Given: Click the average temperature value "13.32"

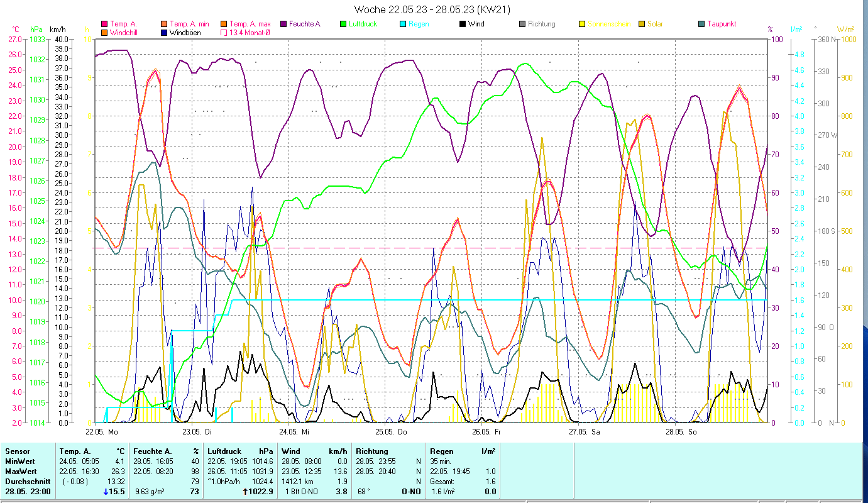Looking at the screenshot, I should pos(118,482).
